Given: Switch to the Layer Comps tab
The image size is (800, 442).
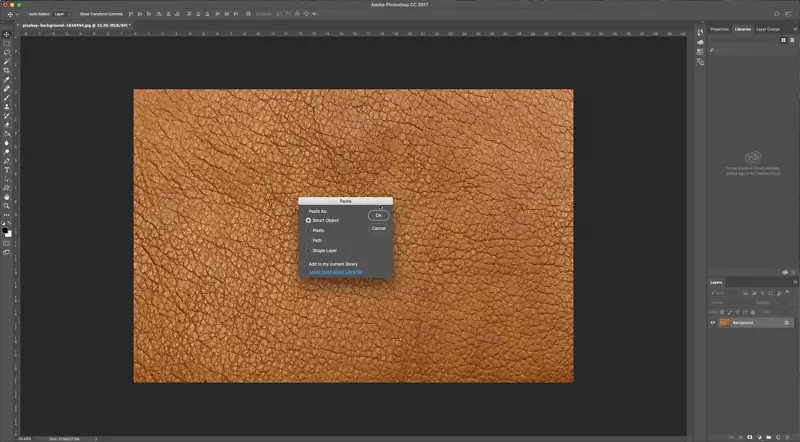Looking at the screenshot, I should click(768, 29).
